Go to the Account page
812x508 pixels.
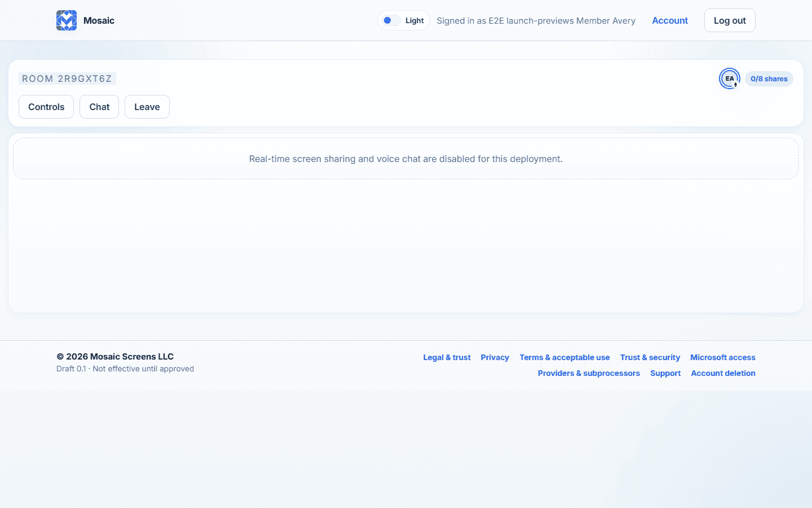(x=670, y=20)
